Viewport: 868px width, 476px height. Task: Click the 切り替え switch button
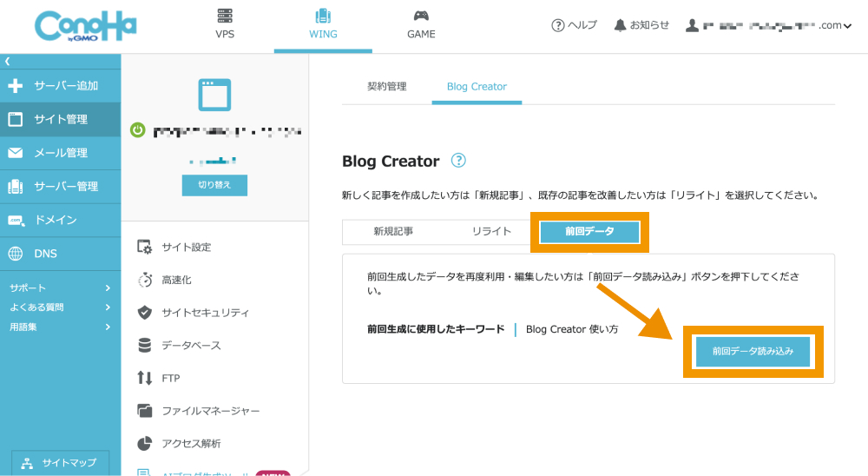coord(214,185)
